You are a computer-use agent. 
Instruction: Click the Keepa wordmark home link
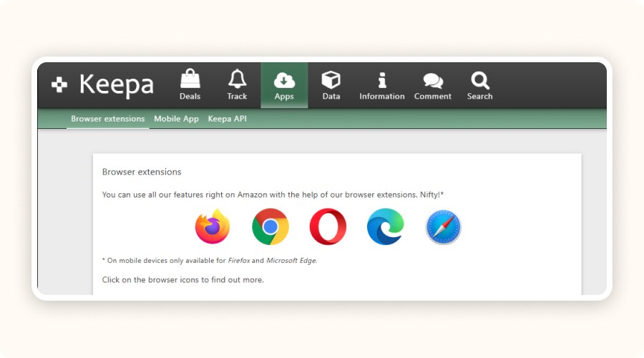[116, 85]
